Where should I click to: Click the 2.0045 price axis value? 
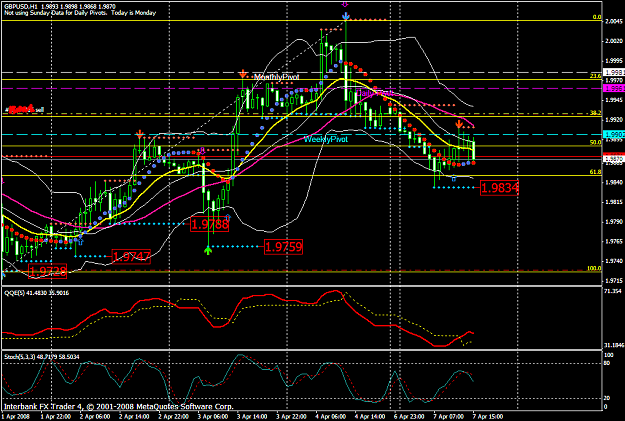point(614,21)
